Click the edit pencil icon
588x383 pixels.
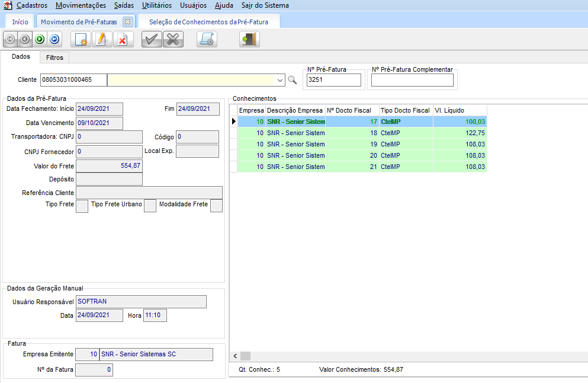coord(101,40)
